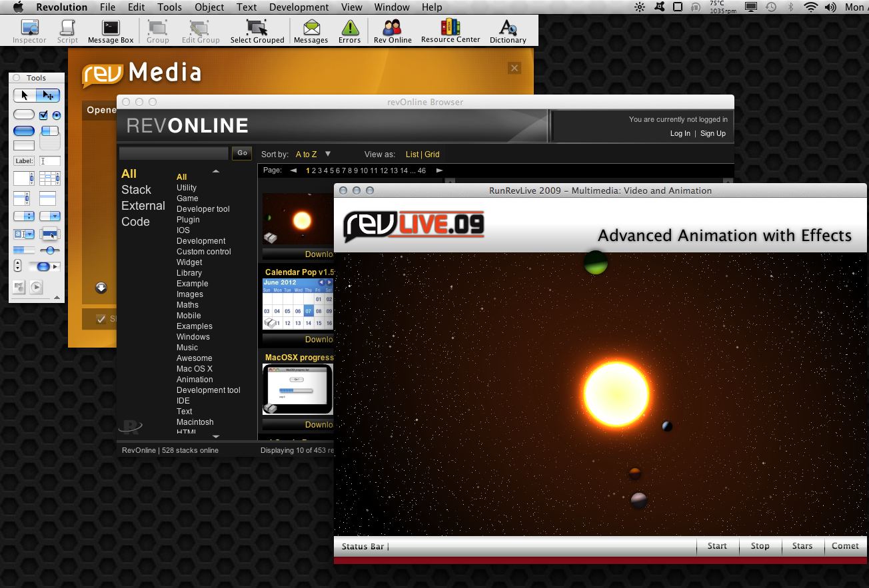This screenshot has width=869, height=588.
Task: Pick the checkbox control in Tools palette
Action: [x=44, y=115]
